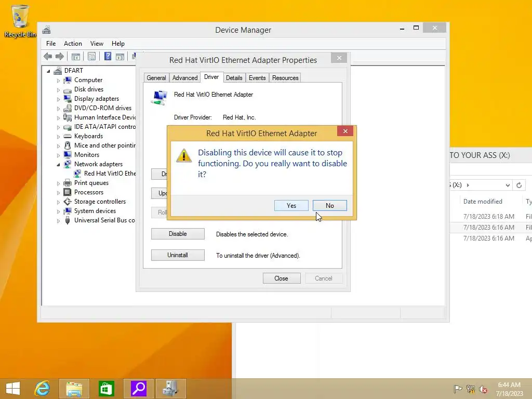This screenshot has height=399, width=532.
Task: Expand the Disk drives tree node
Action: coord(58,90)
